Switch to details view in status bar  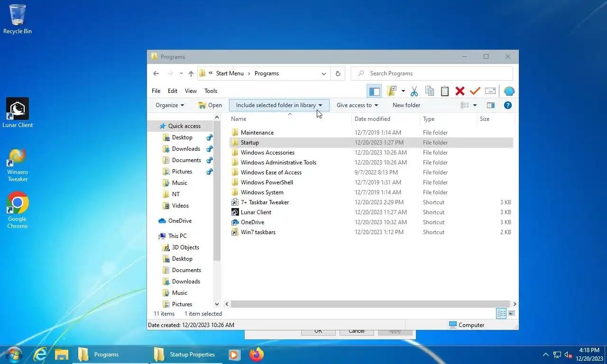click(x=501, y=314)
